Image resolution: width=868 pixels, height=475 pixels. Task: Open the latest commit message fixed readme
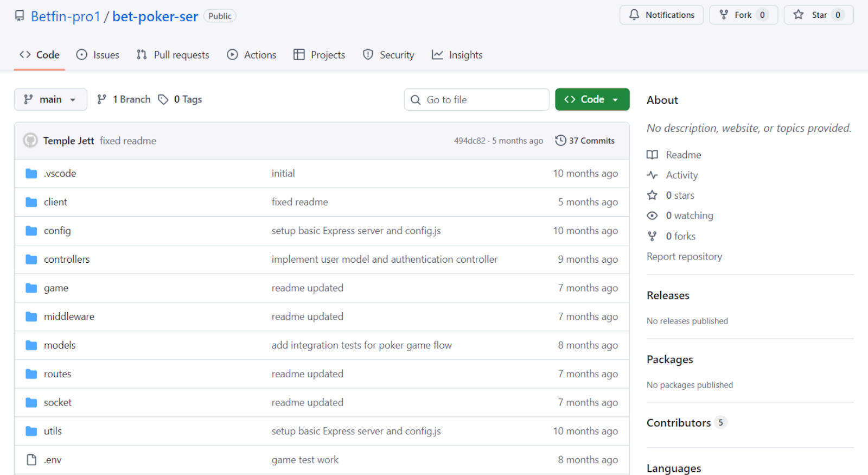128,141
